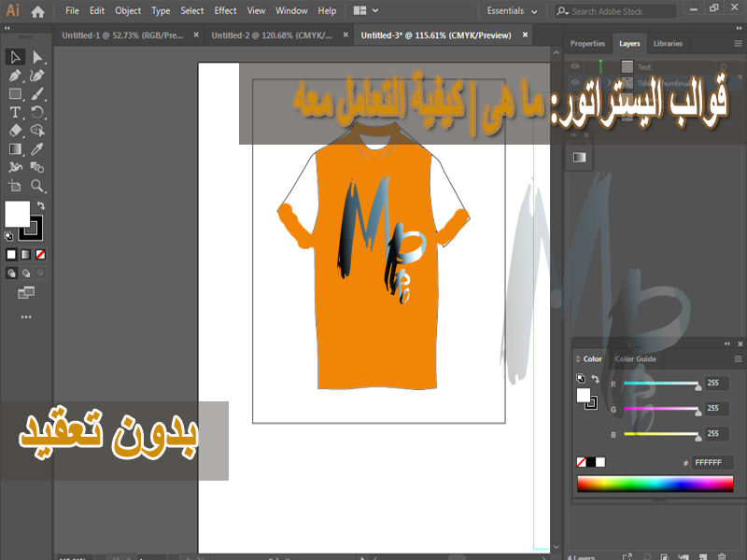This screenshot has height=560, width=747.
Task: Open the Libraries panel tab
Action: tap(668, 43)
